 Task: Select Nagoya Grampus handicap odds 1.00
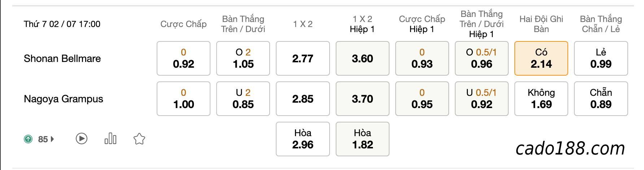183,99
